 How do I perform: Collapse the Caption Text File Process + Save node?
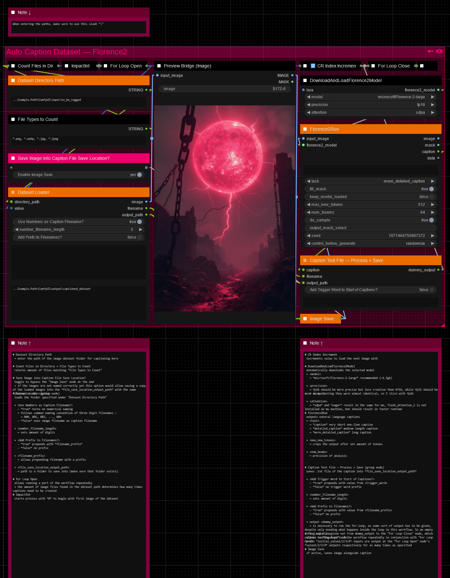pos(305,260)
